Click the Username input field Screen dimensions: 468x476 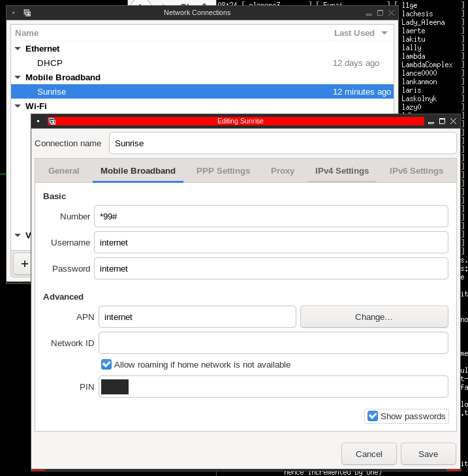click(x=271, y=242)
